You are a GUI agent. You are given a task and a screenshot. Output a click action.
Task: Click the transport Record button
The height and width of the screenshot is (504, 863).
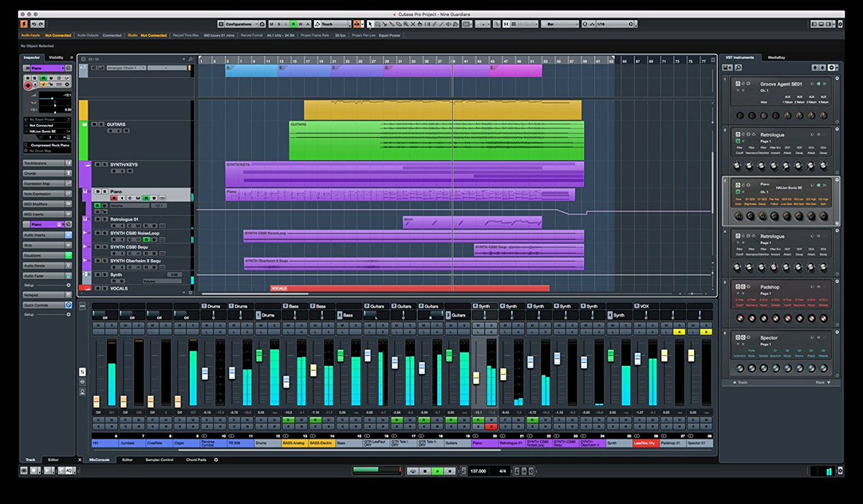point(450,471)
